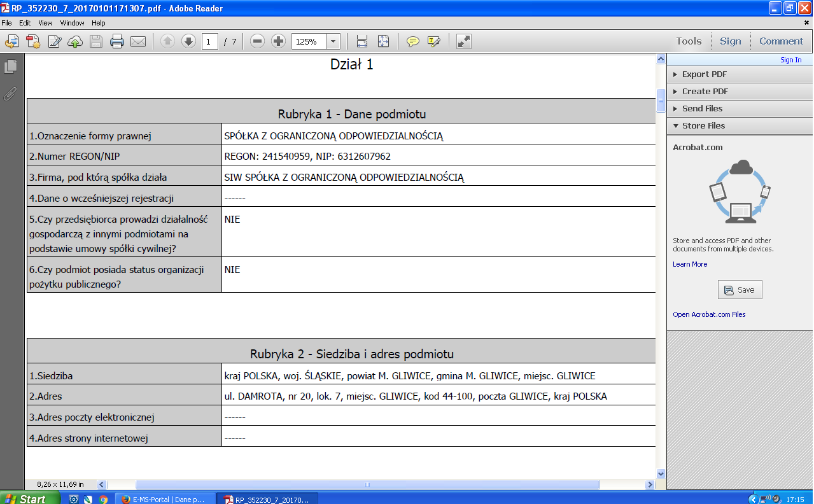Screen dimensions: 814x504
Task: Open the Edit menu
Action: (x=25, y=23)
